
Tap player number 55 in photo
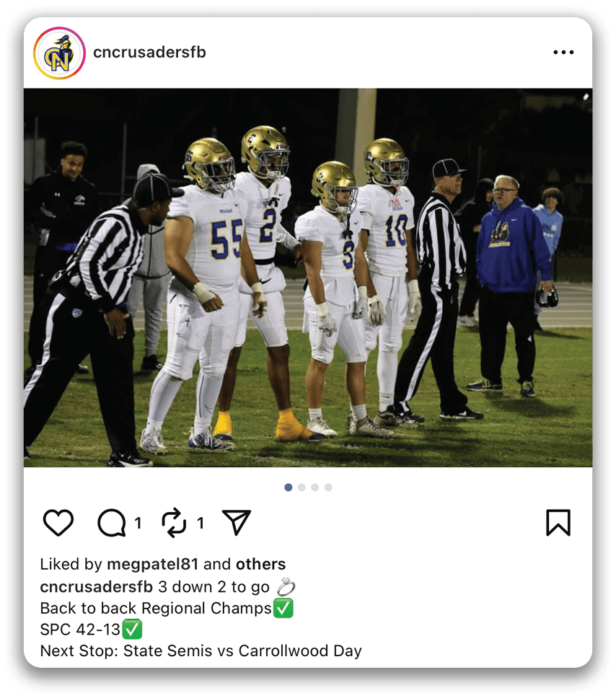click(201, 285)
